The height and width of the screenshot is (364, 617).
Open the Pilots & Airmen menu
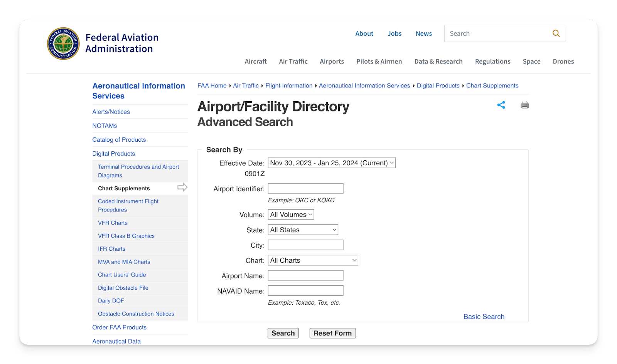(x=379, y=62)
